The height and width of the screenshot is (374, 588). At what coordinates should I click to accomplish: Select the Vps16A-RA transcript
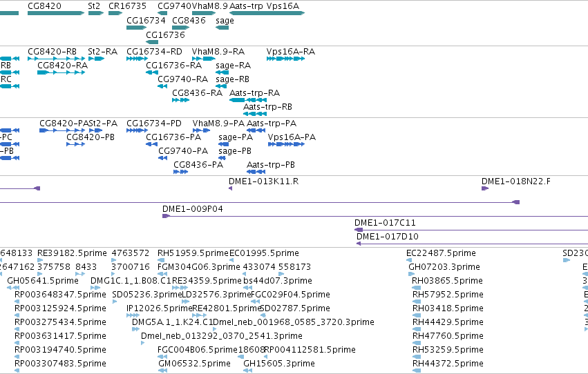point(285,59)
